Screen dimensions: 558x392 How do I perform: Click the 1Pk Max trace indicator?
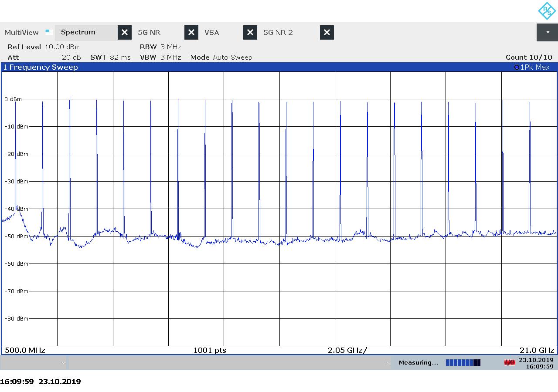532,67
